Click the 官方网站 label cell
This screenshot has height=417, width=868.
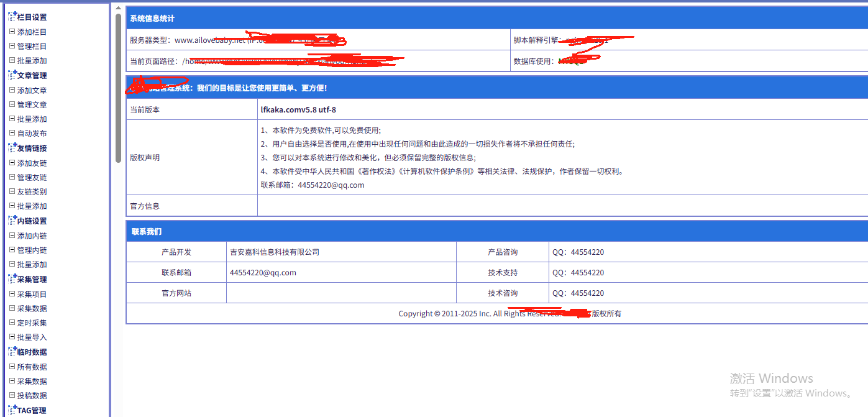click(x=176, y=293)
